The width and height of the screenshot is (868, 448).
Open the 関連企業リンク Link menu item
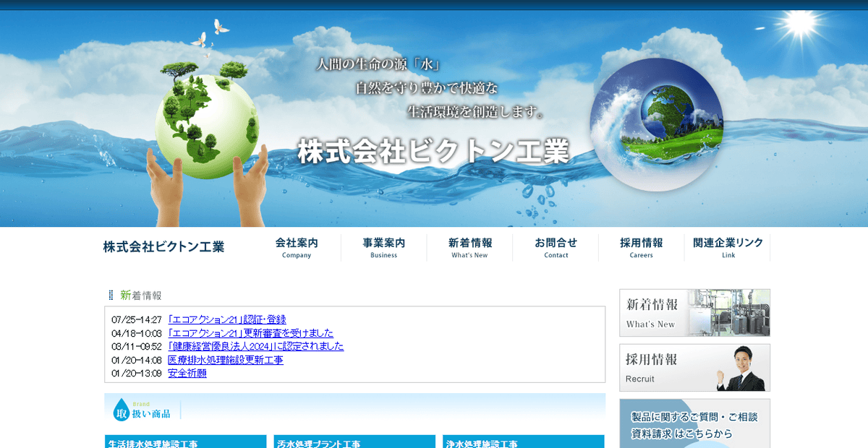coord(728,248)
